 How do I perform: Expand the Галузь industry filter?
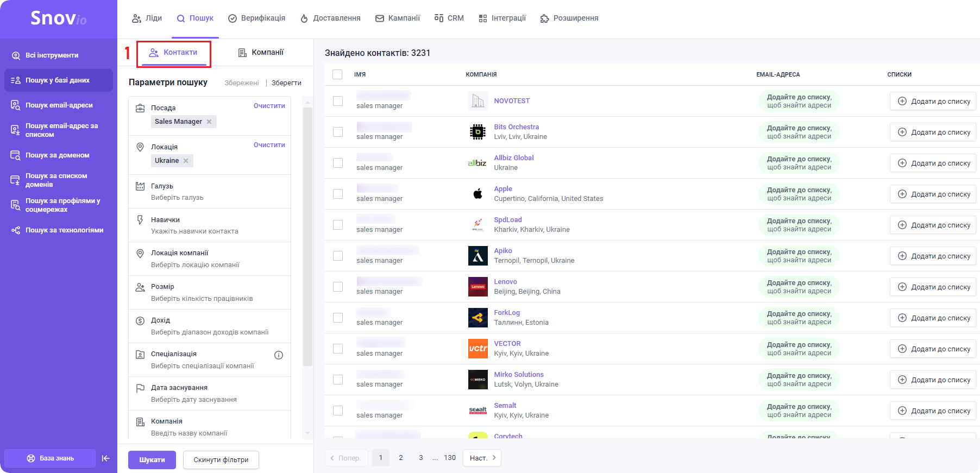click(210, 192)
